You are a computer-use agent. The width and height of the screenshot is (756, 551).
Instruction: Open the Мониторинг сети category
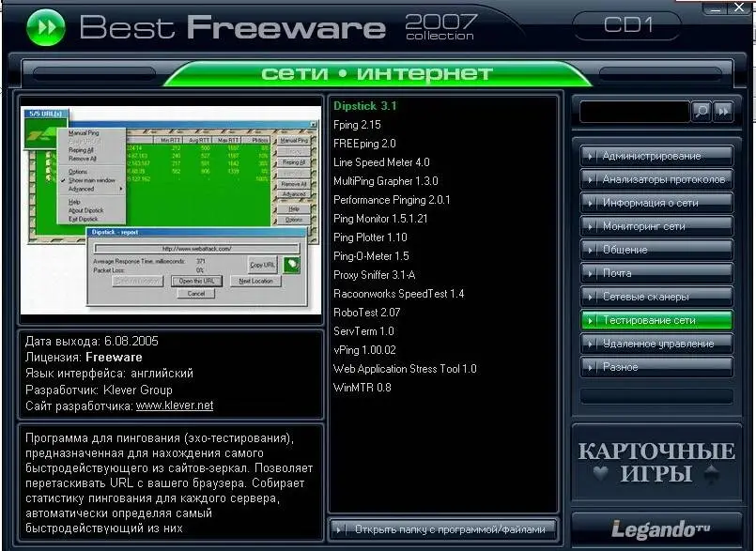coord(656,226)
